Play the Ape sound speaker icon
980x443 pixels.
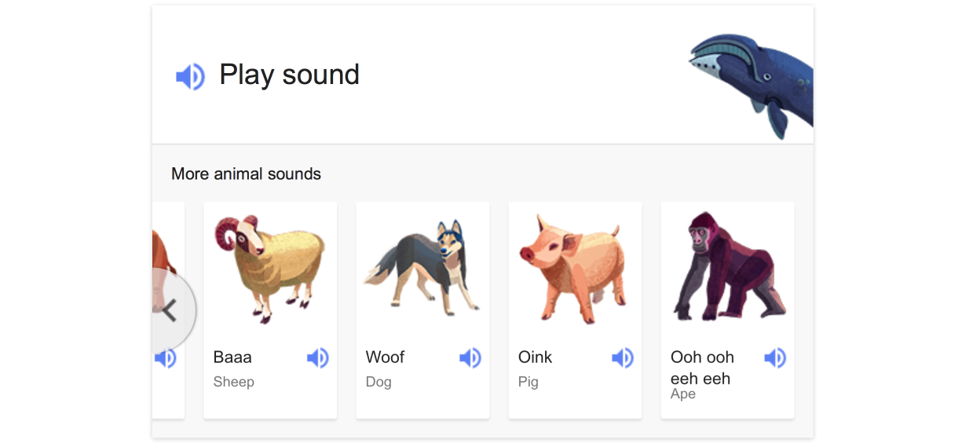tap(774, 358)
